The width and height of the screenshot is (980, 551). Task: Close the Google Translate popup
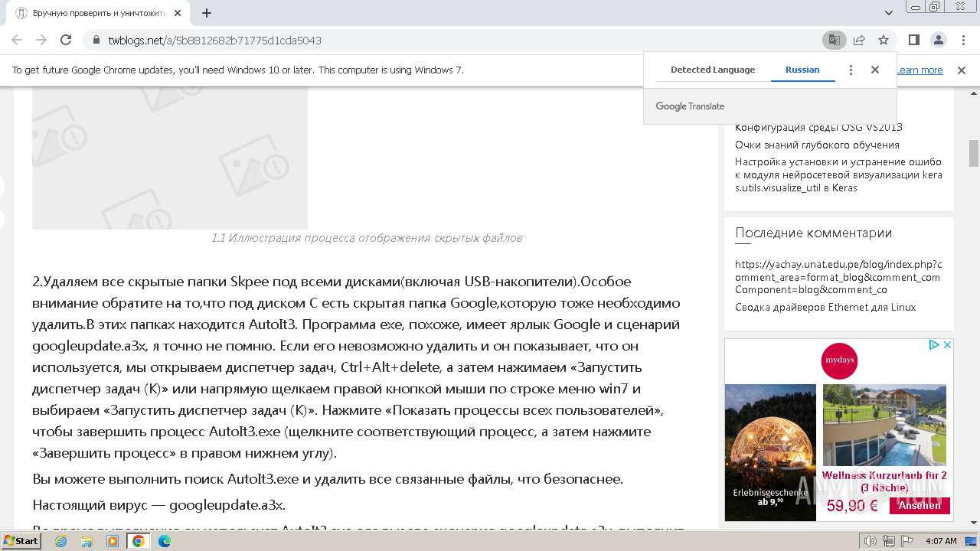tap(875, 70)
